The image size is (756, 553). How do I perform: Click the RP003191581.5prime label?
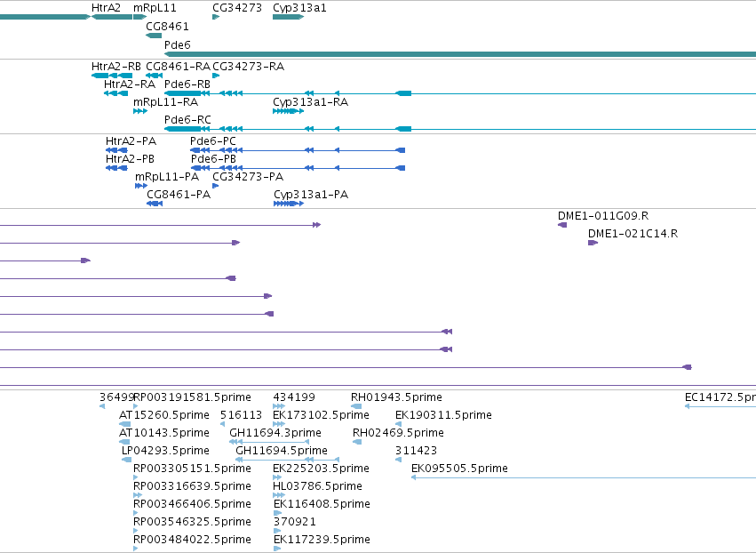pos(192,397)
